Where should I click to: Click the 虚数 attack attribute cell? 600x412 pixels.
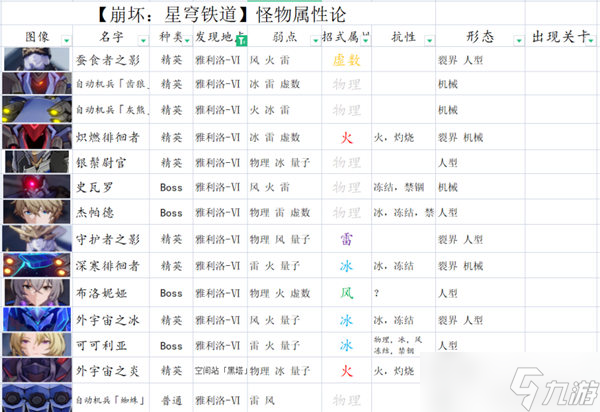pyautogui.click(x=346, y=60)
